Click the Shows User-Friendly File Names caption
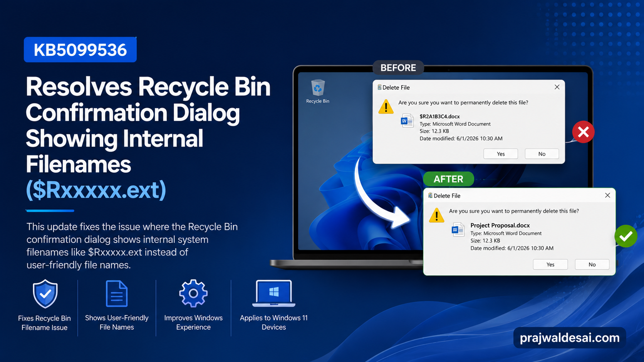The height and width of the screenshot is (362, 644). coord(117,322)
